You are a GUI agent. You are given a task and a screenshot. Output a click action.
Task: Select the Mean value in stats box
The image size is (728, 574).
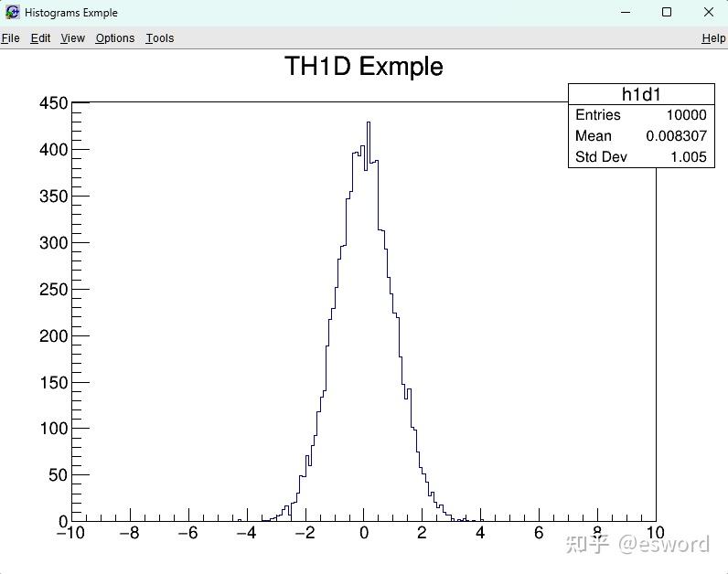[676, 136]
